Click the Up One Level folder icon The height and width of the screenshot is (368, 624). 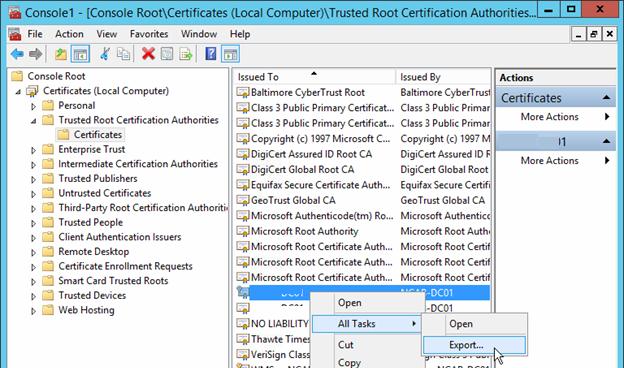61,54
